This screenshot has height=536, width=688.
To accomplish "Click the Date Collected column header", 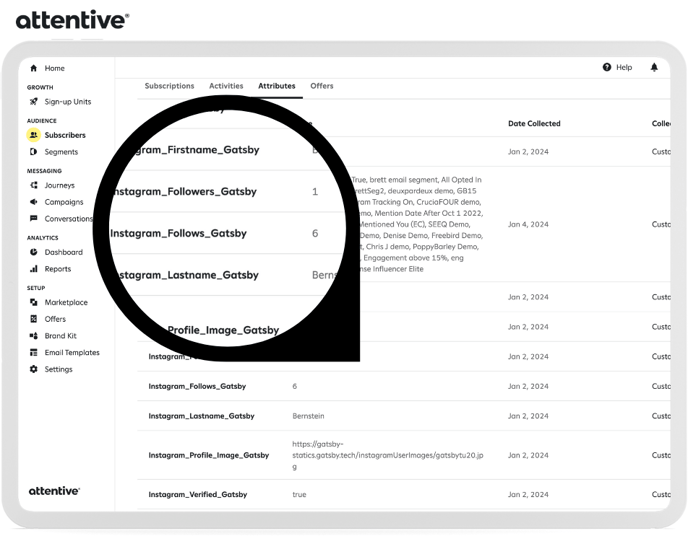I will coord(534,123).
